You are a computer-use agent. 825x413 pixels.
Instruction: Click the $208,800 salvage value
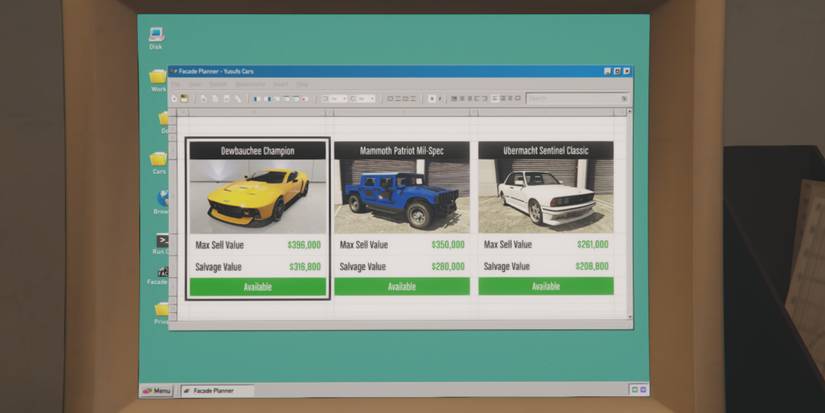(592, 266)
